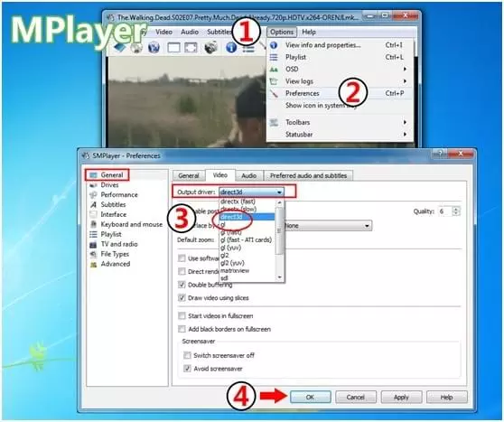
Task: Click the Cancel button in Preferences
Action: (x=356, y=398)
